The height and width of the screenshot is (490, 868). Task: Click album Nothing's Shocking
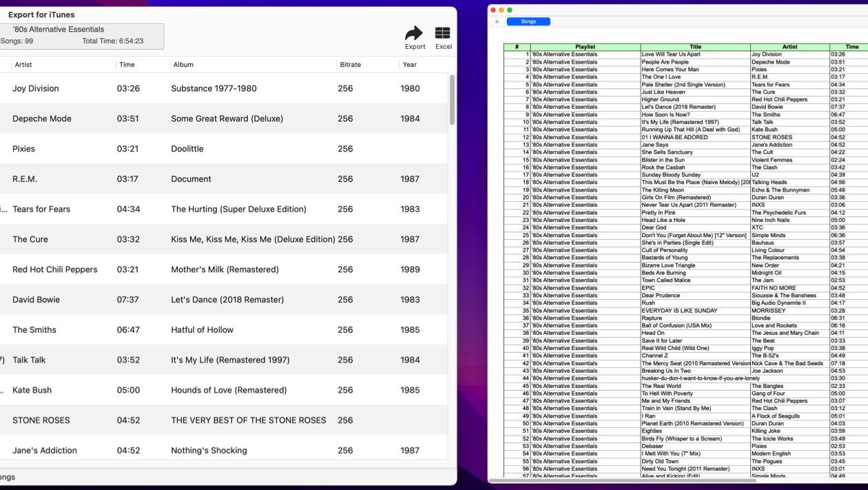click(x=209, y=451)
